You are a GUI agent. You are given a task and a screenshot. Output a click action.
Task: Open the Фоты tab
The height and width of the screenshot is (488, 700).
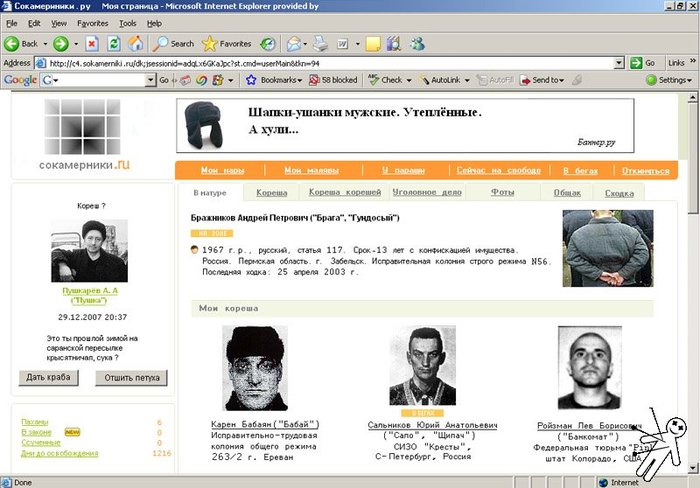pos(503,192)
